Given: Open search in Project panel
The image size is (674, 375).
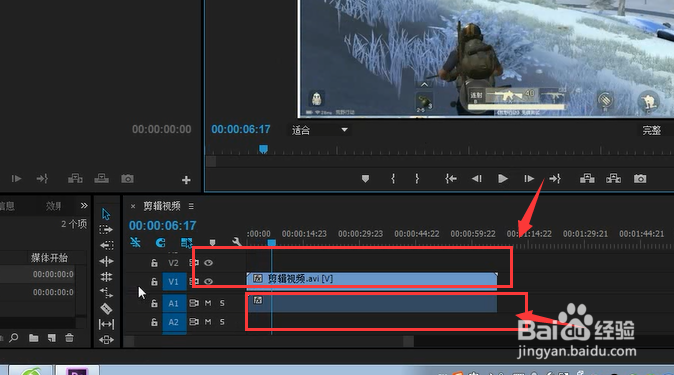Looking at the screenshot, I should coord(14,338).
